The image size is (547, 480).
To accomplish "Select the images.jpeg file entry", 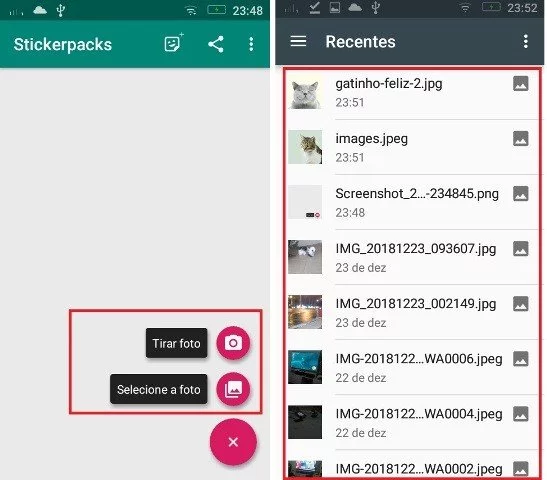I will pyautogui.click(x=413, y=148).
